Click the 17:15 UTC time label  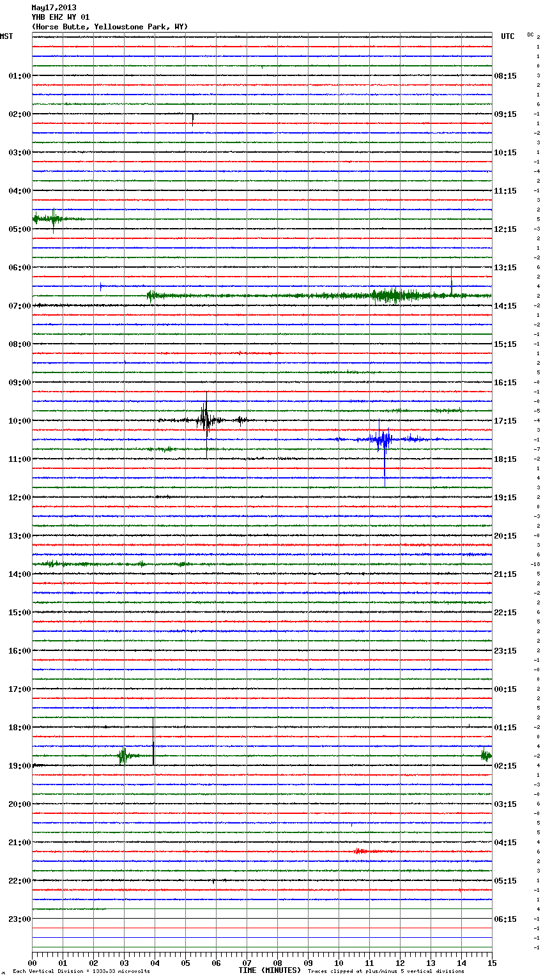click(505, 421)
